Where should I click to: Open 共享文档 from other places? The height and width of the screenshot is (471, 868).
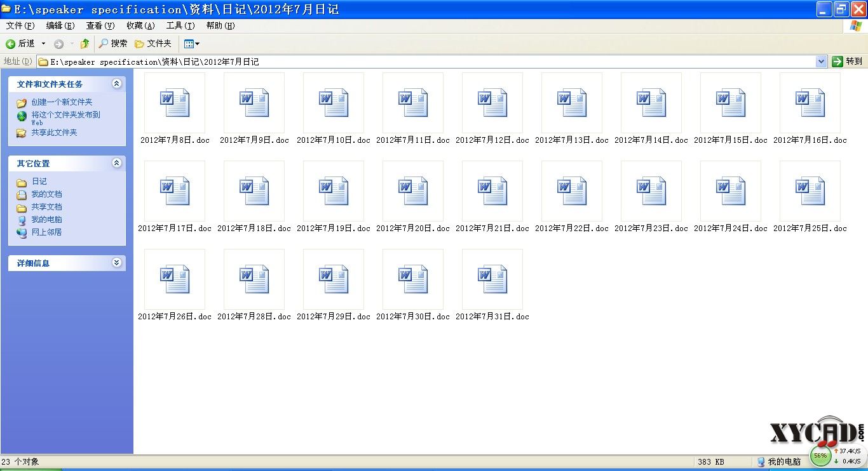pyautogui.click(x=46, y=207)
